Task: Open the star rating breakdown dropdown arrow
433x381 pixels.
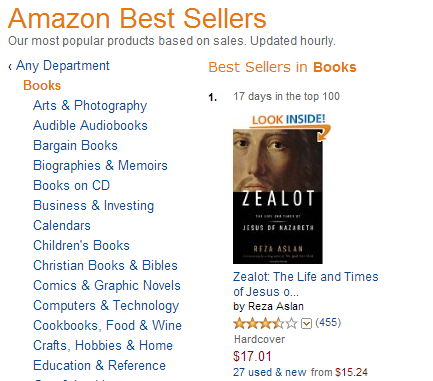Action: point(306,323)
